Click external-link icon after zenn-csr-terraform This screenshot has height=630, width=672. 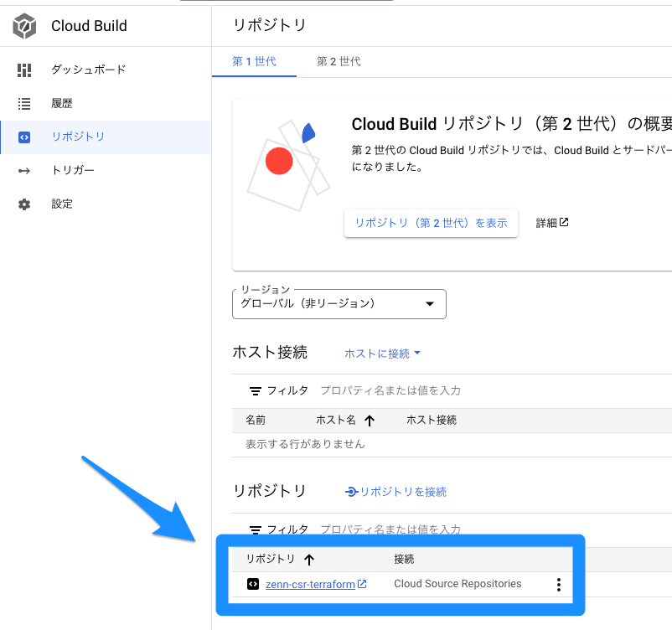pyautogui.click(x=362, y=584)
